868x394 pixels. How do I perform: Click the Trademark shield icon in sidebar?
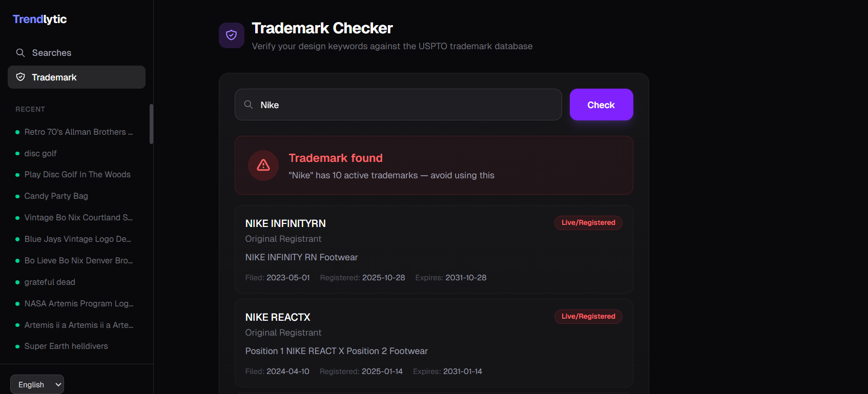[20, 77]
